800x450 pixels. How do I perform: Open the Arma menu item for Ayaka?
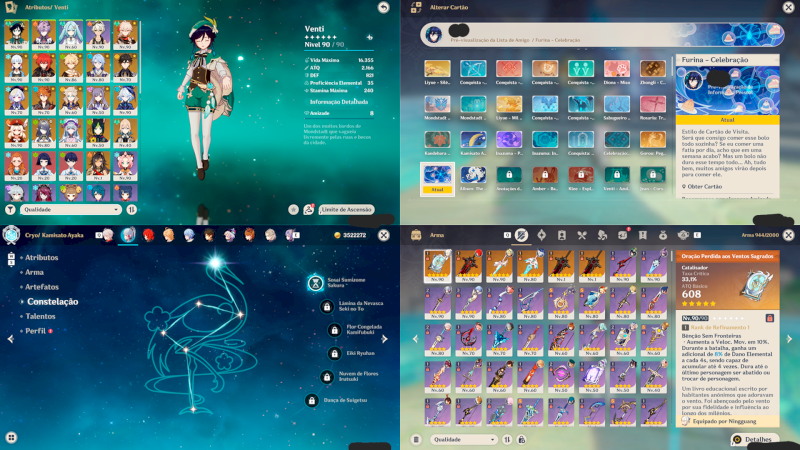coord(34,272)
